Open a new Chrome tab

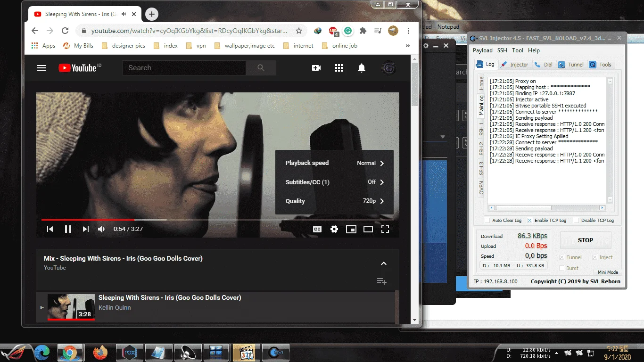[x=151, y=14]
